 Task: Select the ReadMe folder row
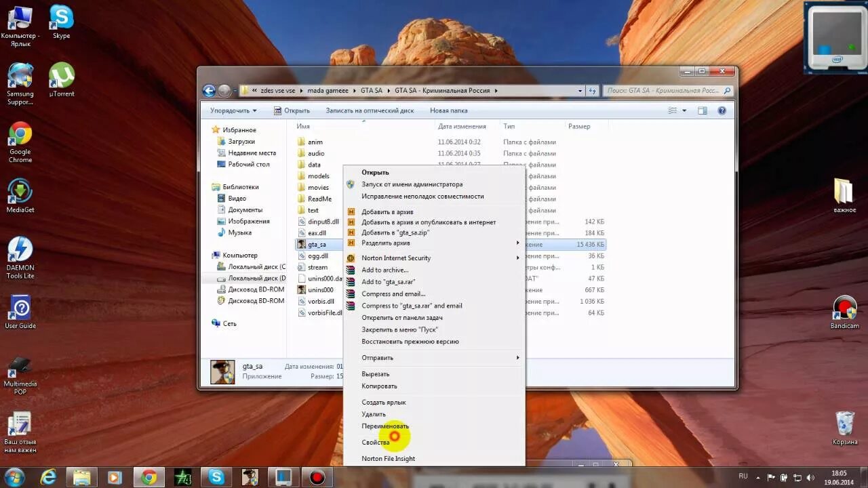point(319,199)
